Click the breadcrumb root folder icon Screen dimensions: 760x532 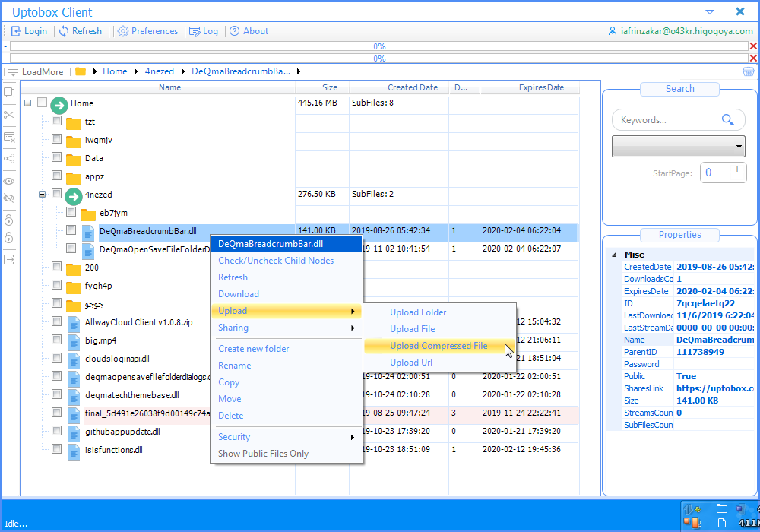pyautogui.click(x=81, y=71)
